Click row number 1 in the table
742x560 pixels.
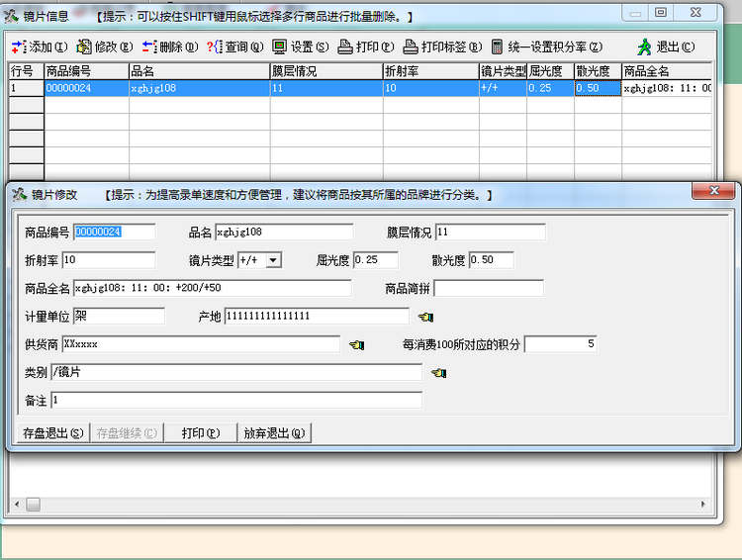click(27, 88)
